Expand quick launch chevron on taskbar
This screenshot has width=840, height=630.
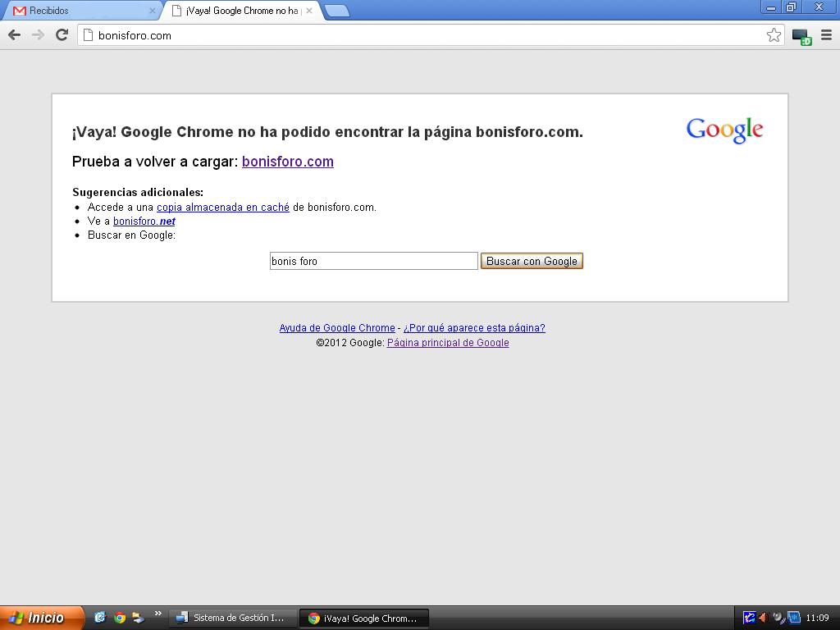click(158, 614)
